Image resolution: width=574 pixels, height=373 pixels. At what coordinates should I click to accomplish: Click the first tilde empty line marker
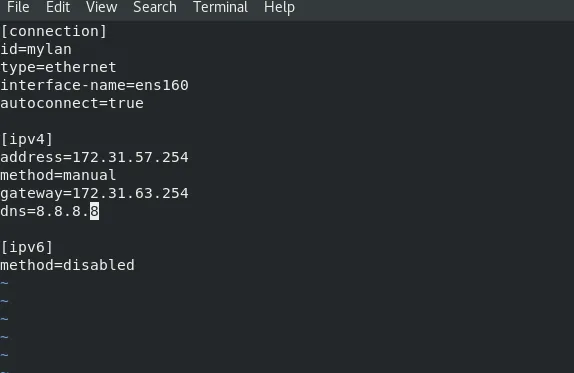pyautogui.click(x=4, y=283)
